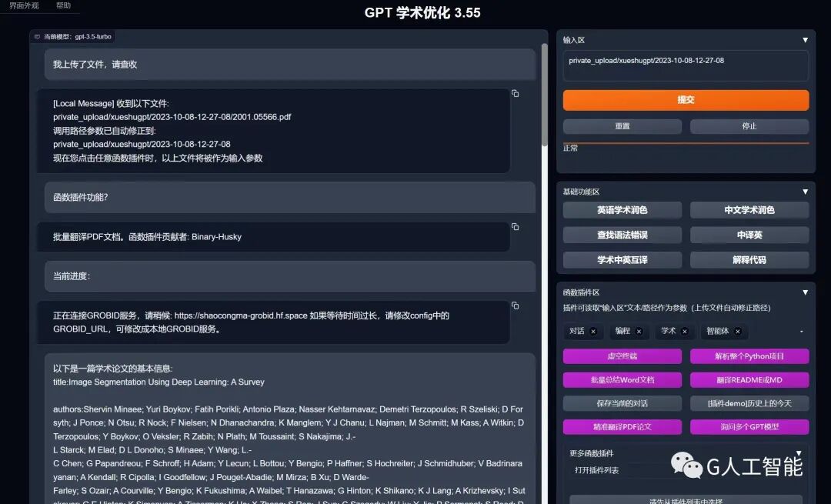Remove the 编程 plugin category tag

(639, 331)
